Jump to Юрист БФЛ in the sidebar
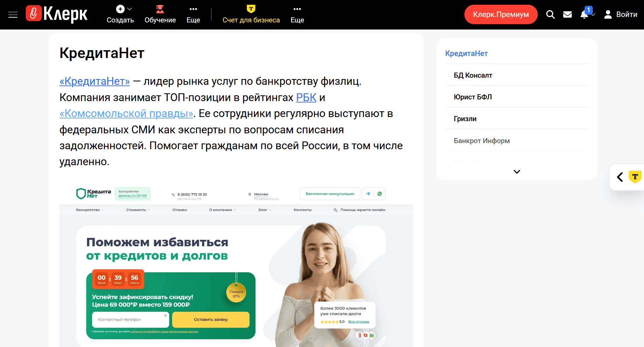This screenshot has height=347, width=644. click(x=473, y=97)
